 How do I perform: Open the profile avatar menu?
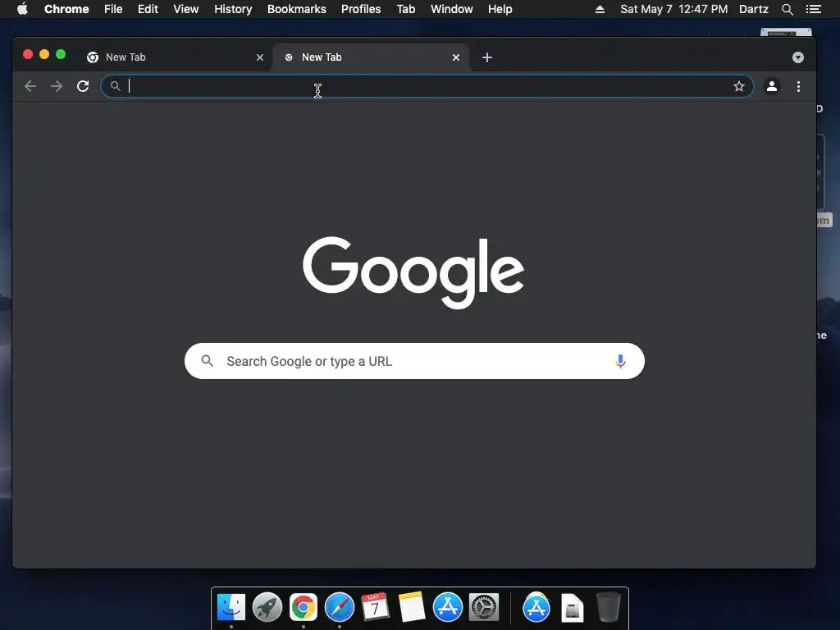(x=771, y=86)
